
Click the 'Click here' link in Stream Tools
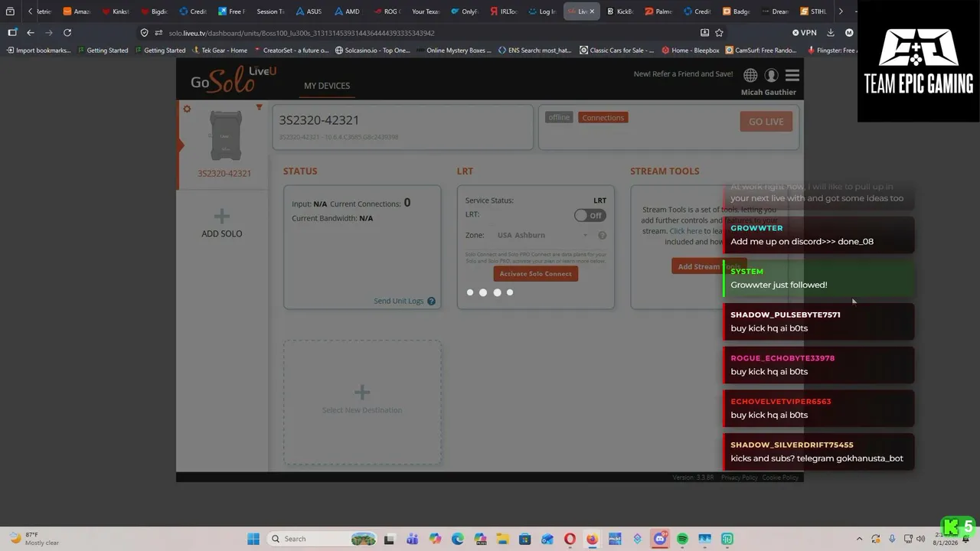[685, 231]
